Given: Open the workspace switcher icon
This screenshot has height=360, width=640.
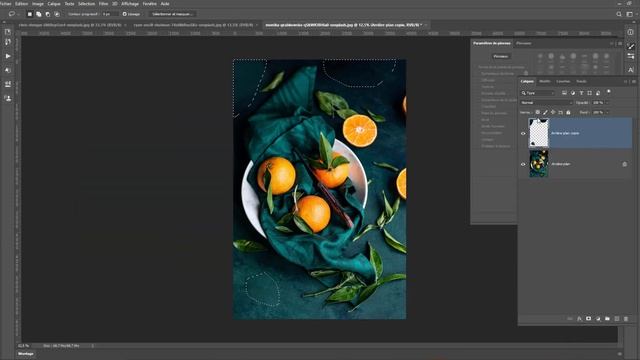Looking at the screenshot, I should [x=630, y=14].
